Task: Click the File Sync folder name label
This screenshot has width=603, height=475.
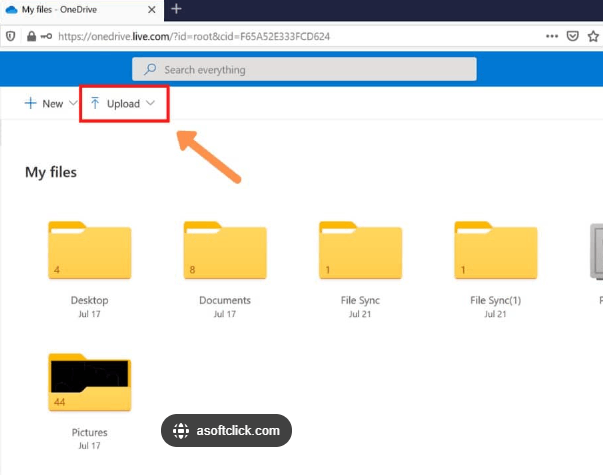Action: point(360,300)
